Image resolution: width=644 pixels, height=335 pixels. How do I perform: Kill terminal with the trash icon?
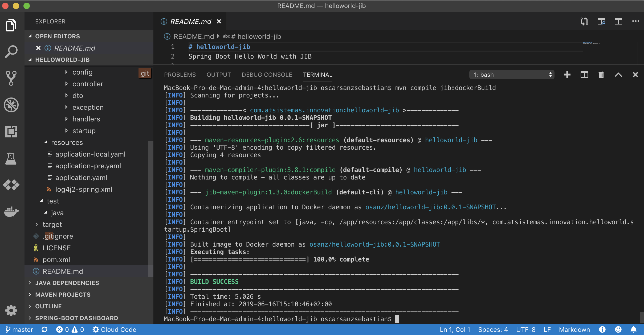coord(601,75)
